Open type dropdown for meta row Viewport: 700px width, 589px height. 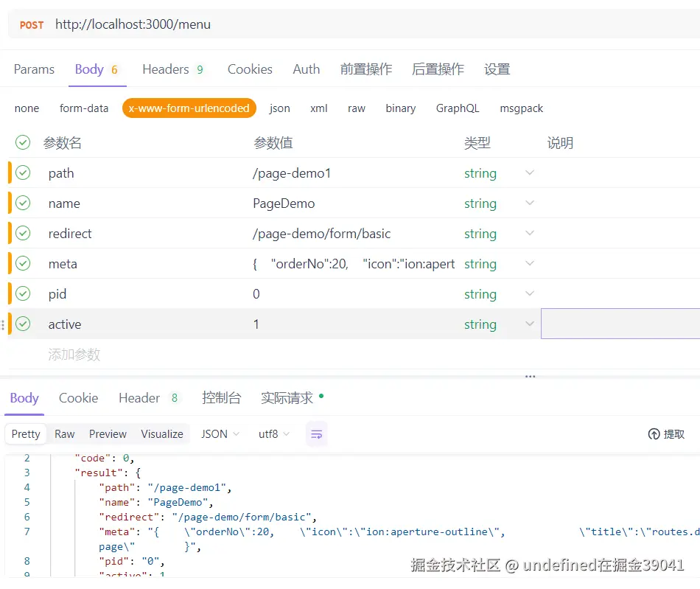[530, 263]
